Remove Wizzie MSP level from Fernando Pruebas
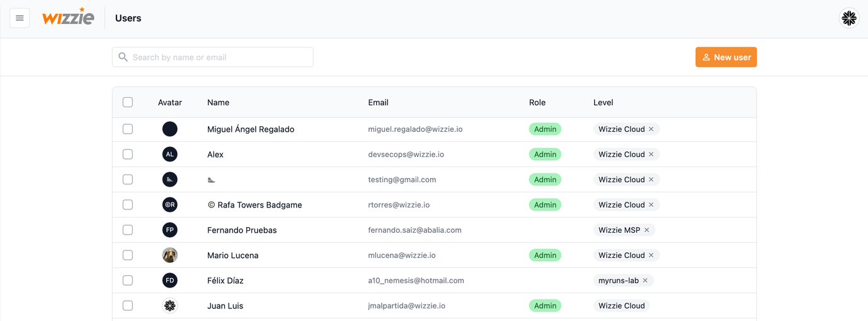 coord(646,230)
